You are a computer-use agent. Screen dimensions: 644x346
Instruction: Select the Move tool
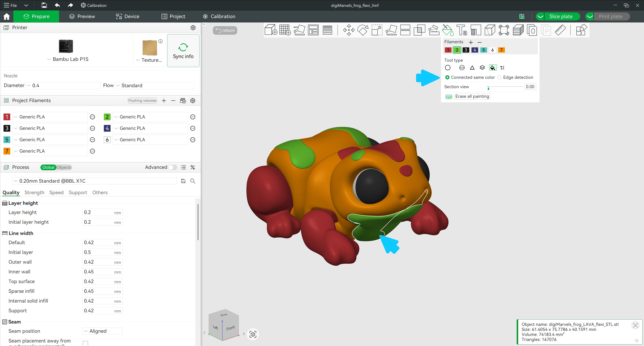(349, 30)
